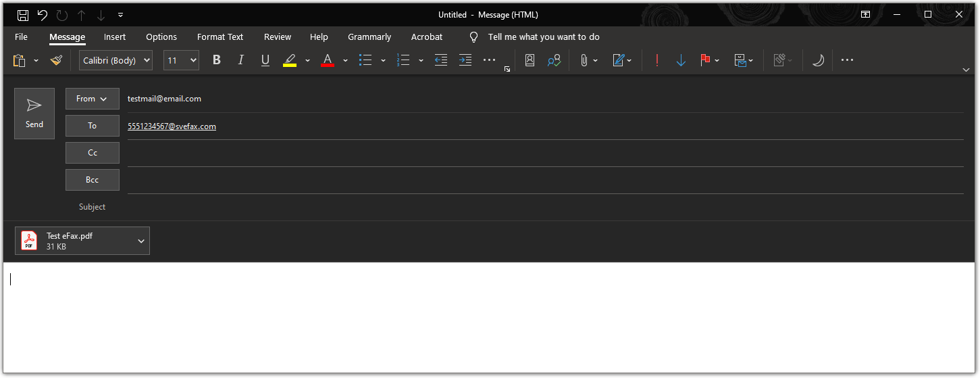This screenshot has height=378, width=980.
Task: Mark message as Low Importance
Action: click(x=681, y=60)
